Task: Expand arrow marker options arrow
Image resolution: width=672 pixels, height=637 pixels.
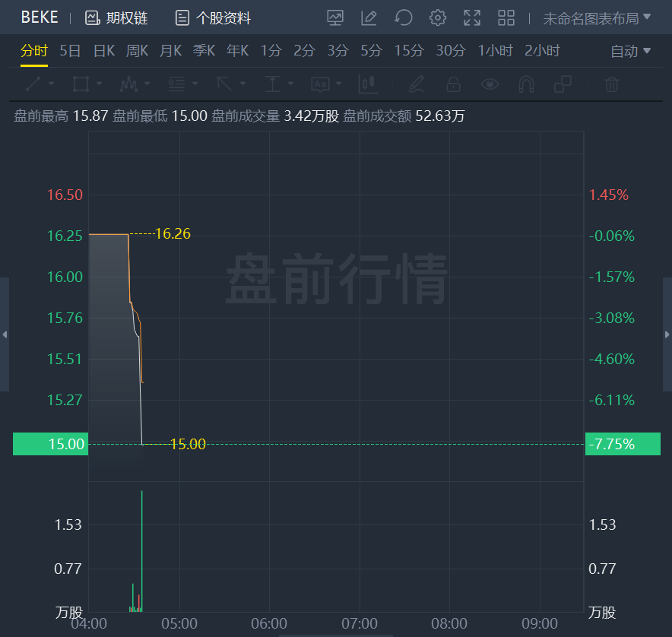Action: (x=243, y=84)
